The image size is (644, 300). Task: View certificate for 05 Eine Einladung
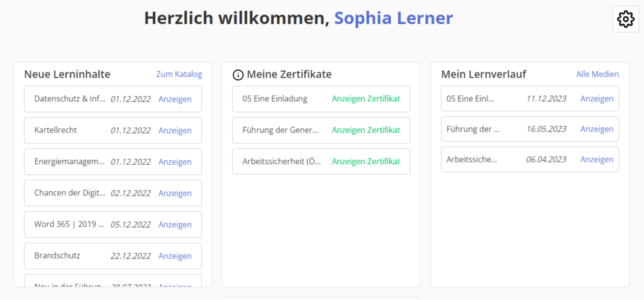[365, 99]
